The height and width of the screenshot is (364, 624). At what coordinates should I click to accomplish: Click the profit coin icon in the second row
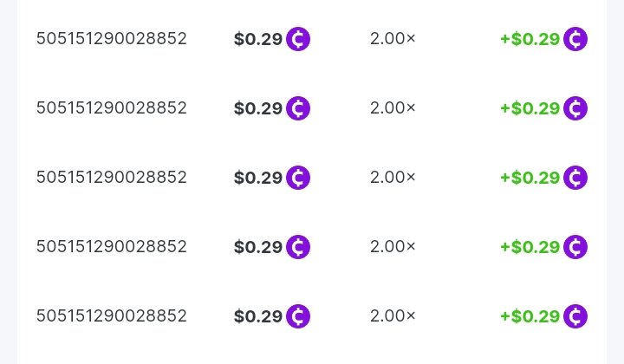click(x=575, y=108)
